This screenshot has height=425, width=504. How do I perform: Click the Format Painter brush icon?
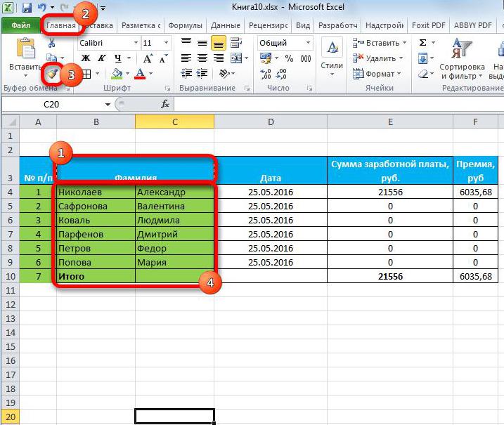pyautogui.click(x=52, y=74)
